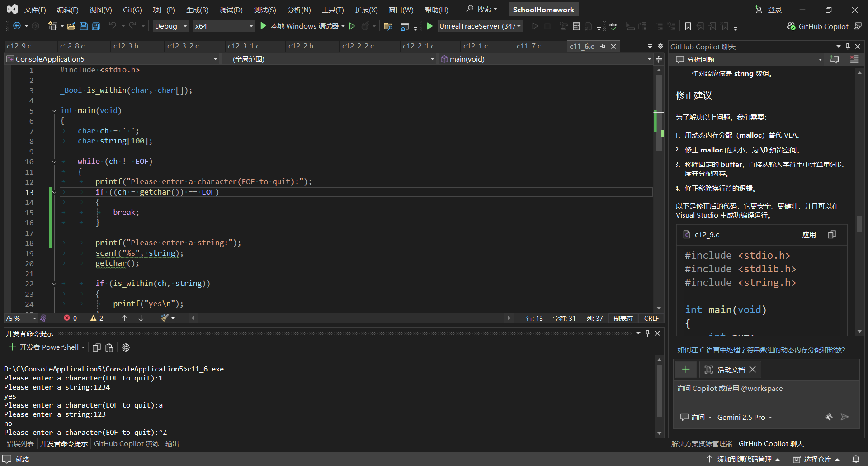Apply the suggested c12_9.c code with 应用
This screenshot has width=868, height=466.
(x=809, y=234)
